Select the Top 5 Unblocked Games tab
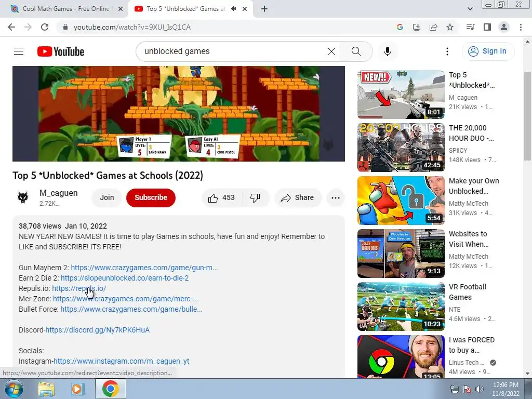 pyautogui.click(x=185, y=9)
